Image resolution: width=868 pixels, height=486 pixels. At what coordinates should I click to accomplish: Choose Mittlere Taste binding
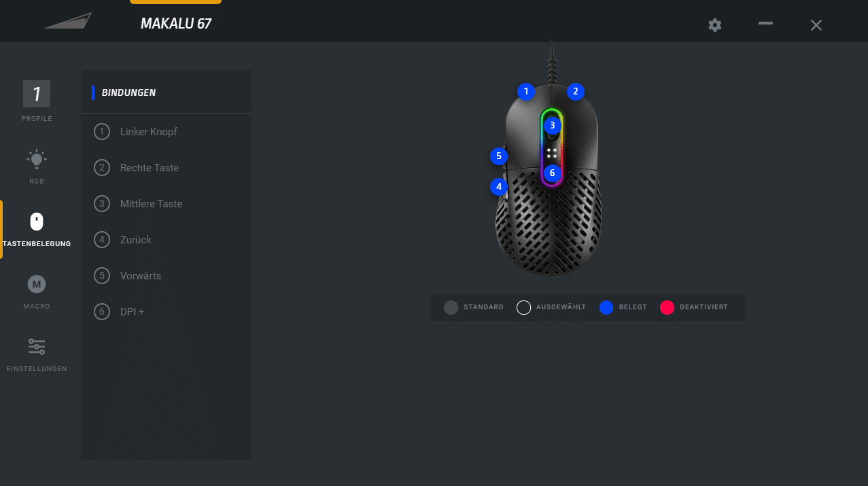tap(166, 204)
